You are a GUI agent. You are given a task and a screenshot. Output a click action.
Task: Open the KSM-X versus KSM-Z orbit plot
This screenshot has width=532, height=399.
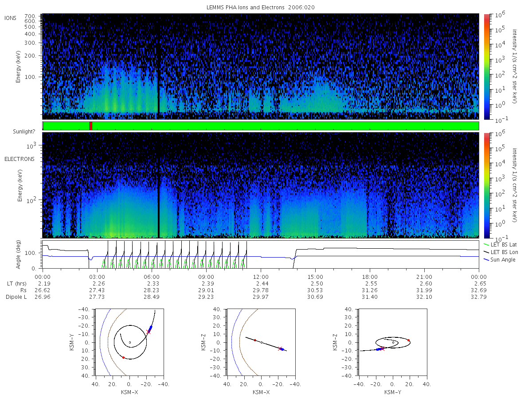pos(261,342)
